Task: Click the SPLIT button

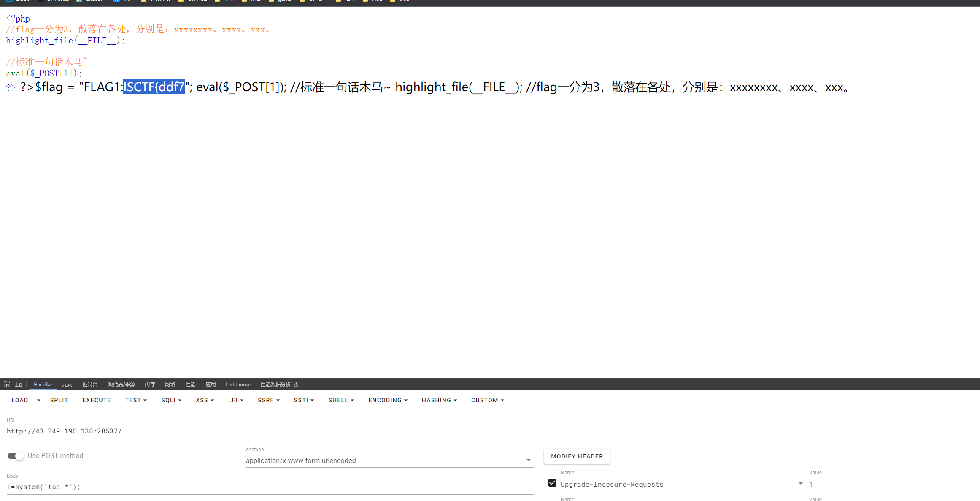Action: [x=59, y=400]
